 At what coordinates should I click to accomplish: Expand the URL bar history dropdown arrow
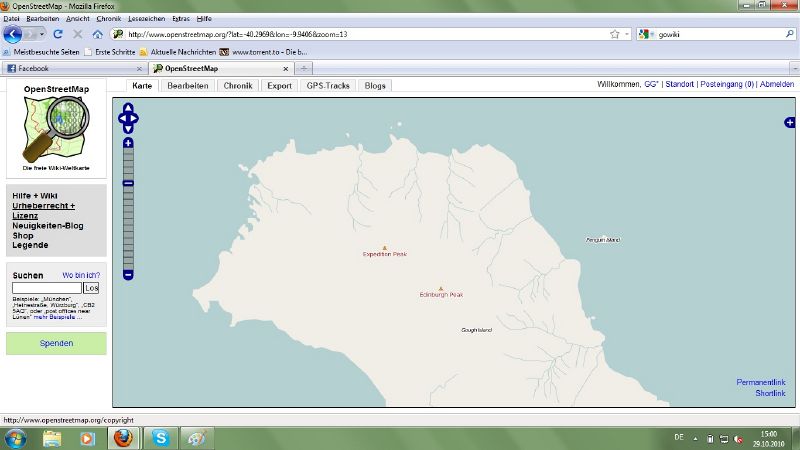click(627, 34)
